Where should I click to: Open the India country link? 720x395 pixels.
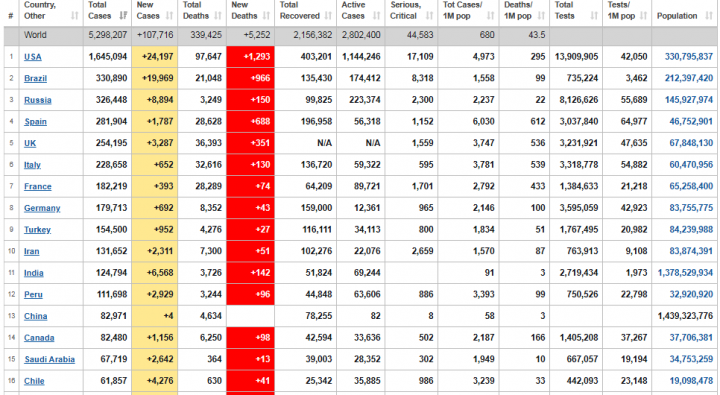coord(34,273)
